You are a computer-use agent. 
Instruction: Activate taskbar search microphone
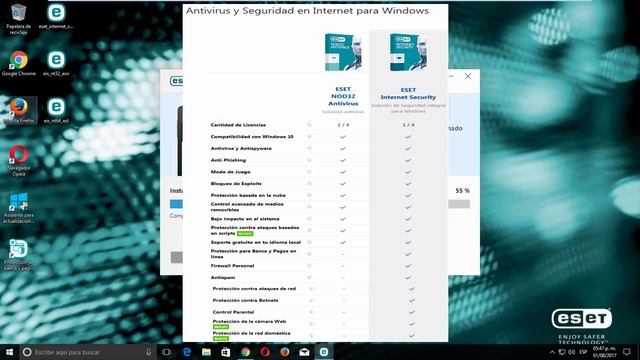click(x=149, y=352)
